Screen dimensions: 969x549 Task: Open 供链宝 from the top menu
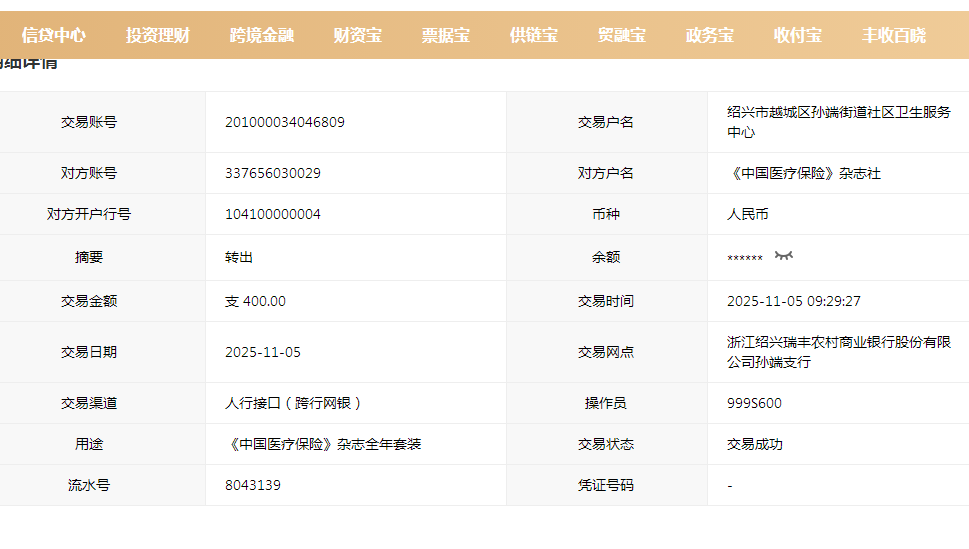click(534, 35)
